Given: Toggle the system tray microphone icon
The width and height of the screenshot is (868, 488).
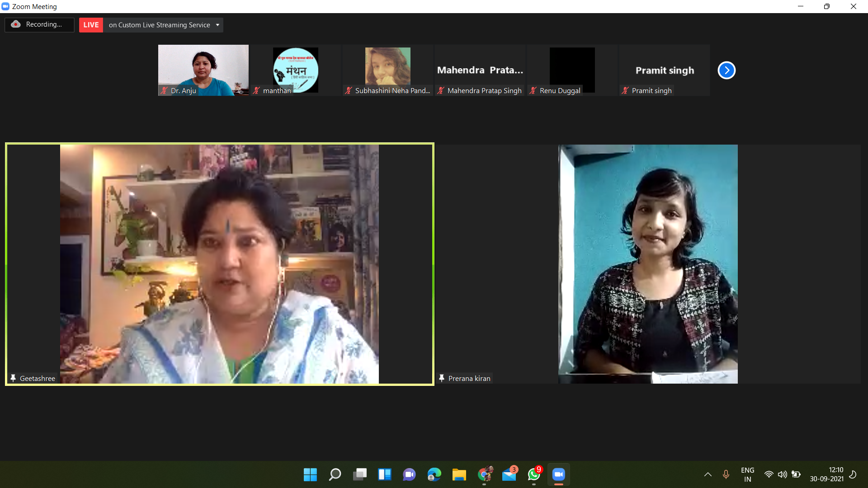Looking at the screenshot, I should (x=726, y=474).
